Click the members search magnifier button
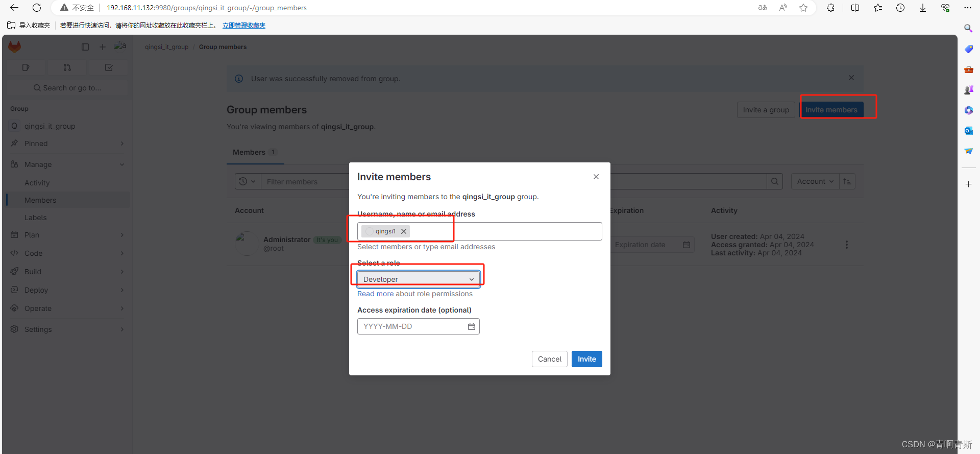Screen dimensions: 980x454 775,181
